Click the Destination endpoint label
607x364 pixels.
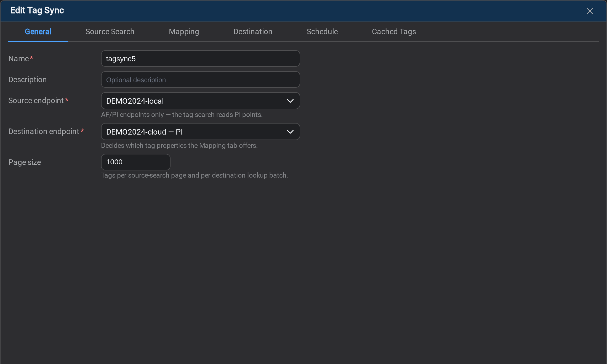point(44,132)
